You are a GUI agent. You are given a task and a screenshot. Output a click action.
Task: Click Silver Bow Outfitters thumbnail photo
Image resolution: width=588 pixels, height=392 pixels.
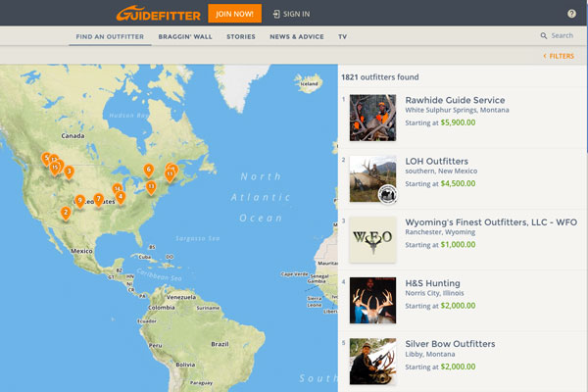[372, 362]
